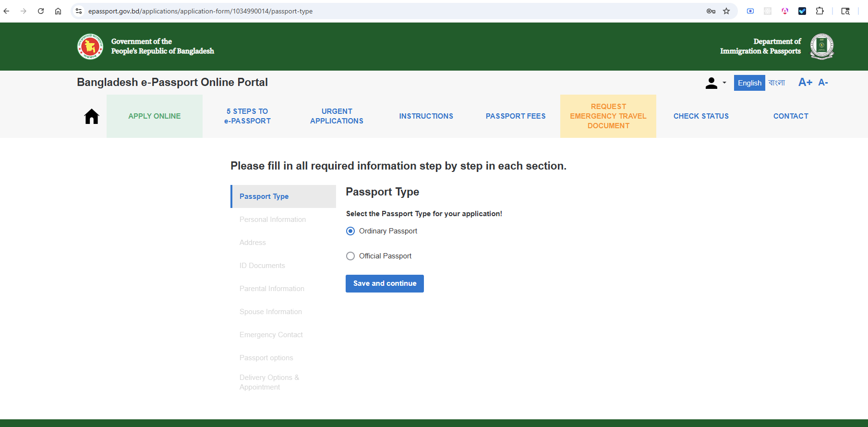Select the Official Passport option

click(x=350, y=256)
